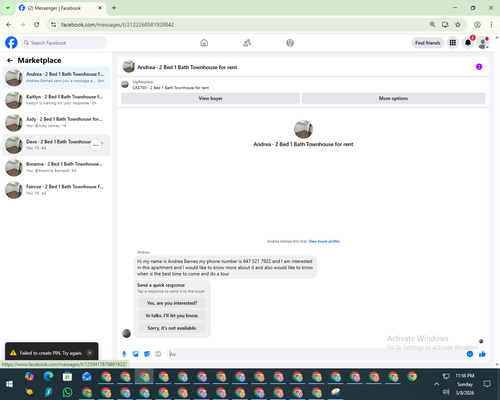Open the Facebook logo home link

(x=11, y=43)
